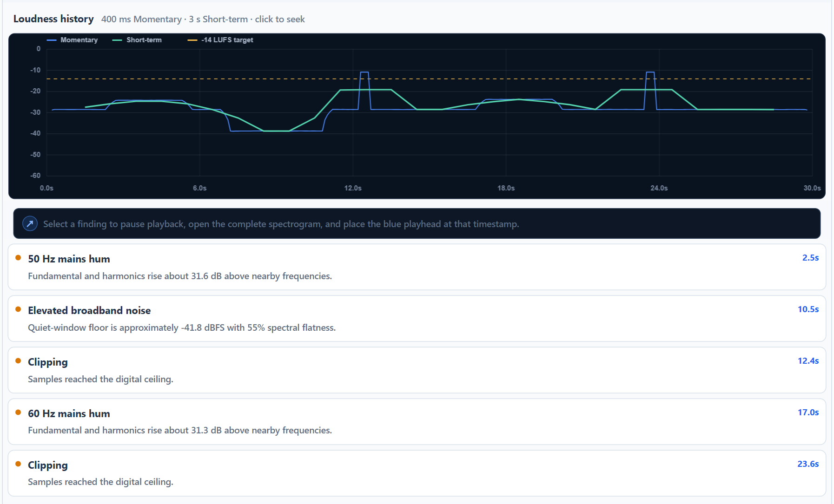Click the arrow icon in the hint banner

click(30, 224)
